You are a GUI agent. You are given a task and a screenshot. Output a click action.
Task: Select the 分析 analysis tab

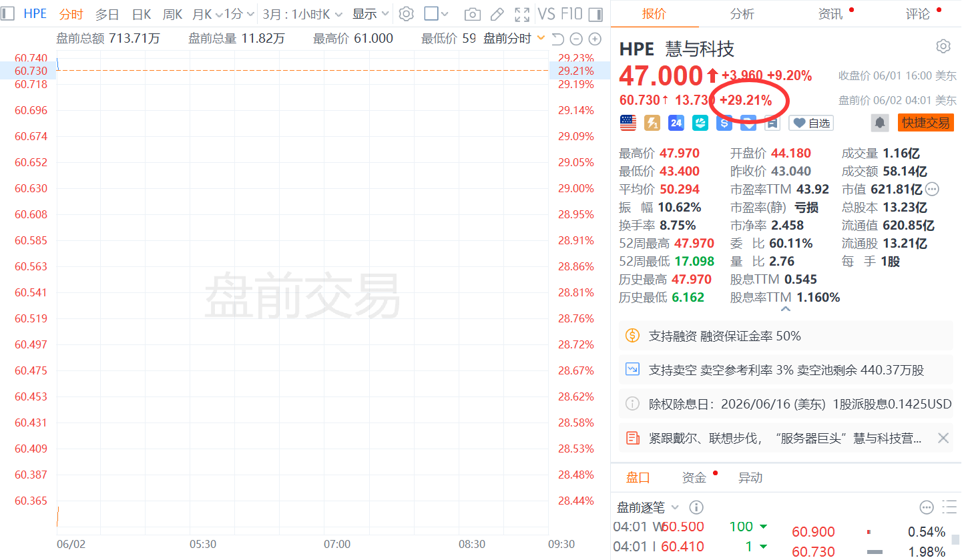(742, 14)
